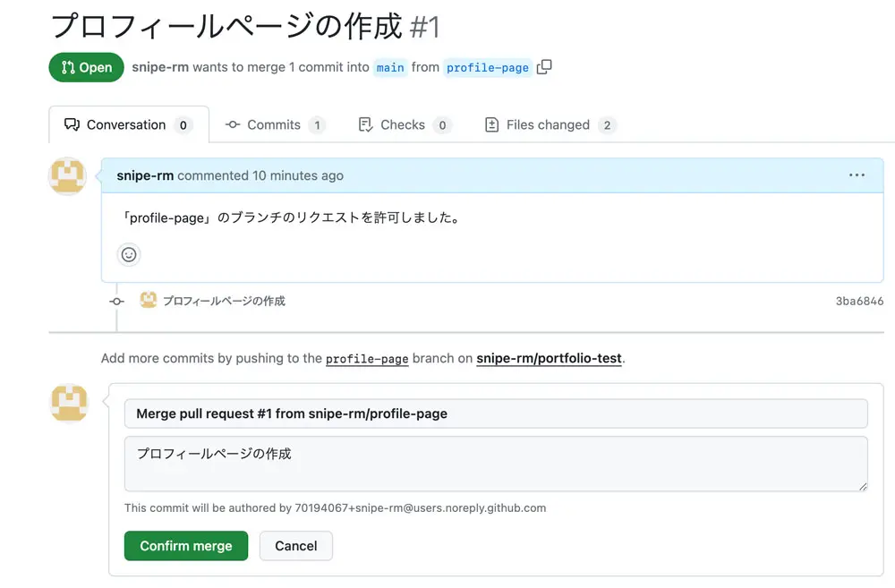
Task: View the Files changed tab
Action: coord(548,124)
